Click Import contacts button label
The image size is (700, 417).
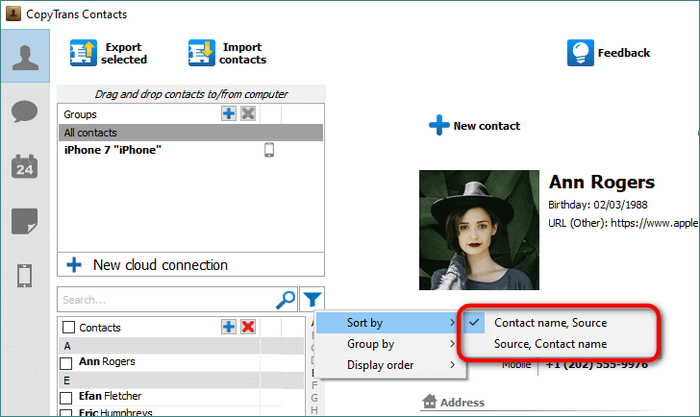242,53
